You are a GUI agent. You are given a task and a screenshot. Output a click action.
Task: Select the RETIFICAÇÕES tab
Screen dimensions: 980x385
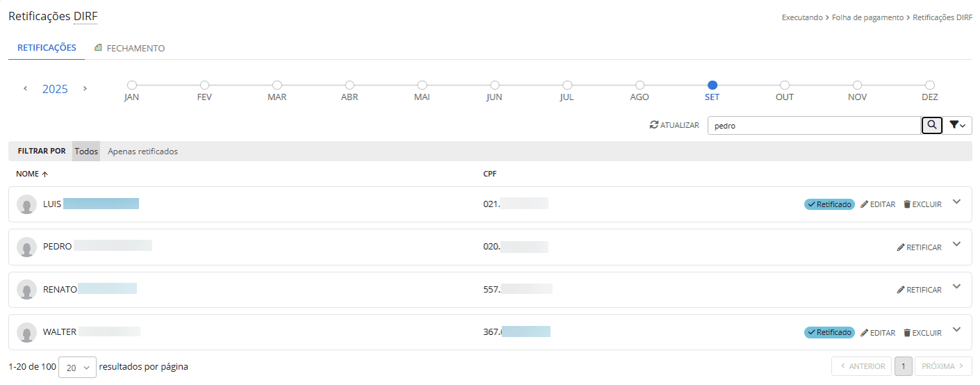47,48
